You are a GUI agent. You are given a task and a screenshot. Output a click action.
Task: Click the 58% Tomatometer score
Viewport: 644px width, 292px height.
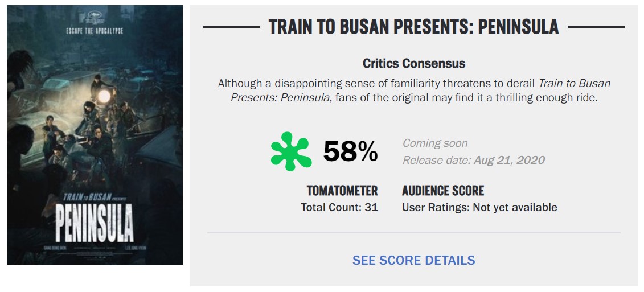coord(350,151)
